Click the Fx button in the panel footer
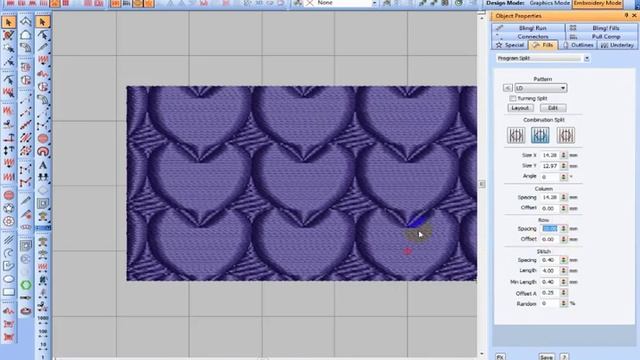640x360 pixels. [x=500, y=357]
